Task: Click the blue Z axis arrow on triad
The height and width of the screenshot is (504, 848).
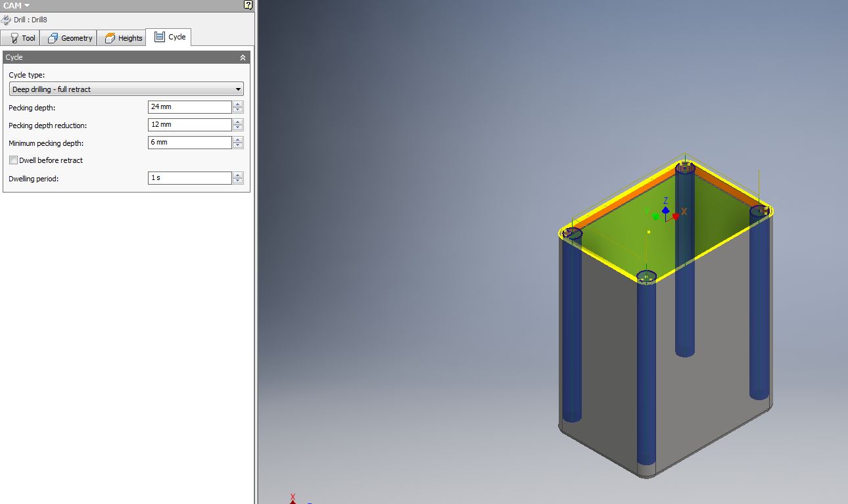Action: click(666, 210)
